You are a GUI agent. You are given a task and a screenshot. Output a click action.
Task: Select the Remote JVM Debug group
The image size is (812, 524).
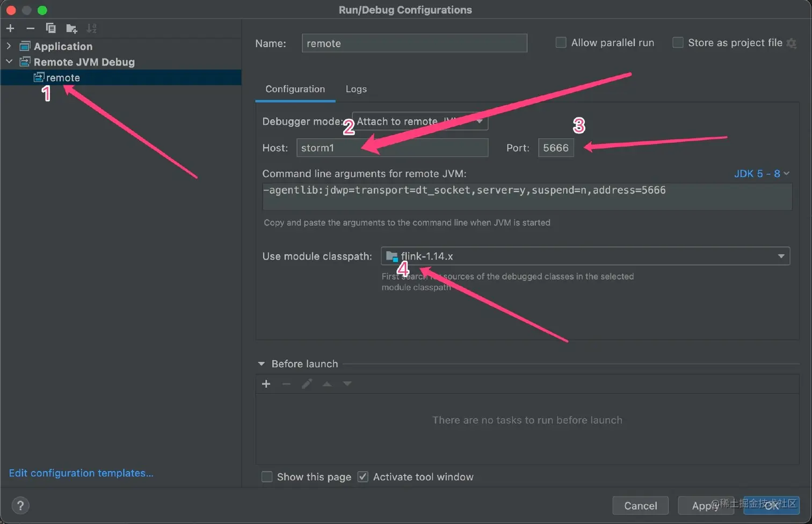[84, 62]
